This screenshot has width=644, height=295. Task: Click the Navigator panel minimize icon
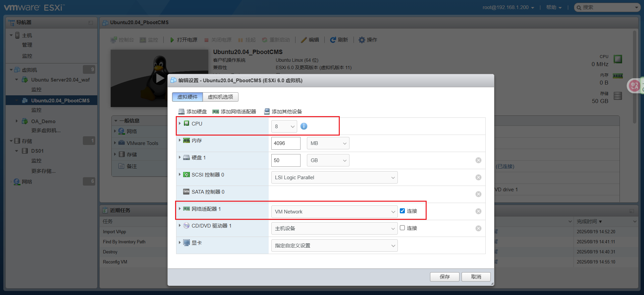click(91, 22)
